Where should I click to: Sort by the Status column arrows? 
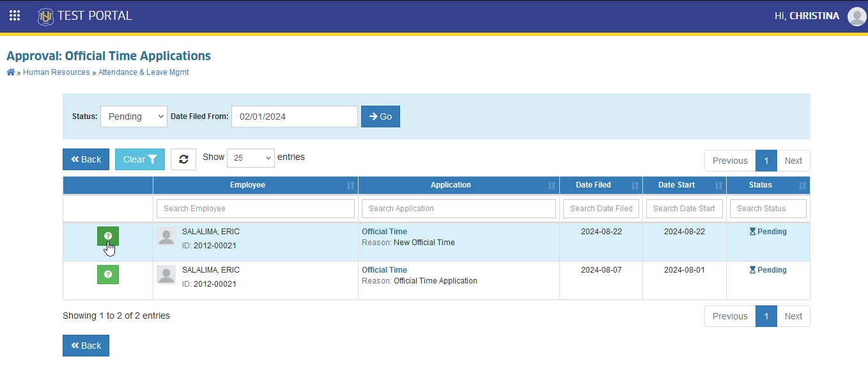[x=802, y=186]
